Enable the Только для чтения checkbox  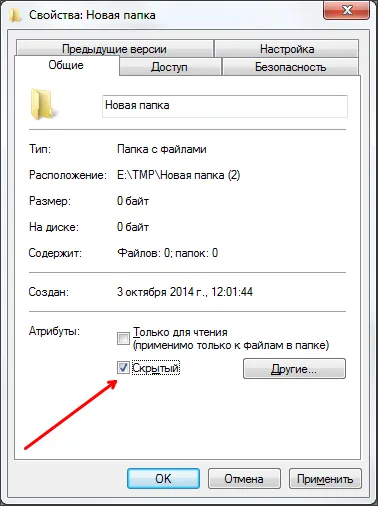[x=123, y=338]
